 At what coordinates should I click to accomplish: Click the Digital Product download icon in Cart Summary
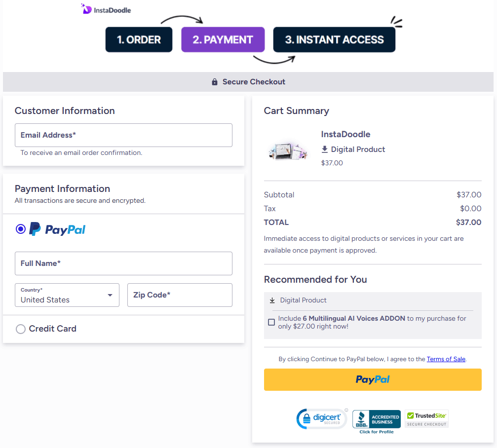pos(324,149)
